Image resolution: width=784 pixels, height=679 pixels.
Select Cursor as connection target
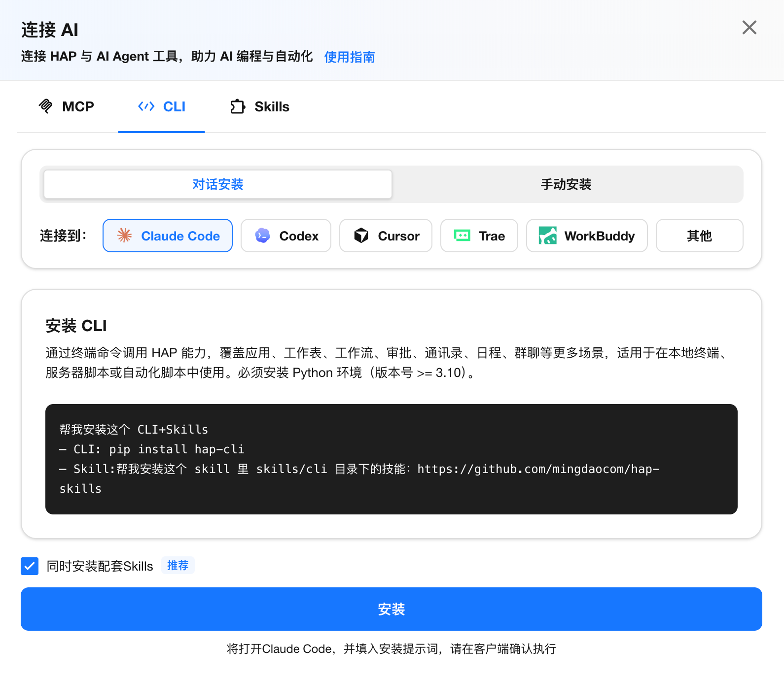click(386, 236)
